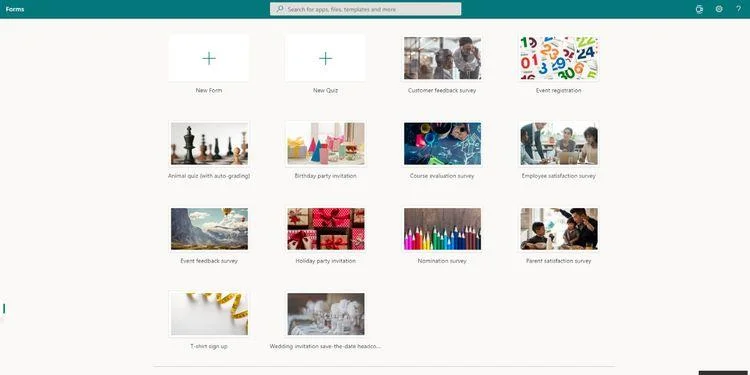Image resolution: width=750 pixels, height=375 pixels.
Task: Click the "New Quiz" label
Action: pos(326,90)
